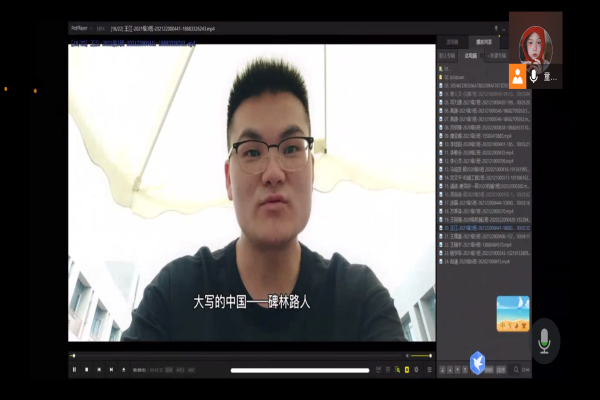Image resolution: width=600 pixels, height=400 pixels.
Task: Skip to the next track
Action: coord(111,370)
